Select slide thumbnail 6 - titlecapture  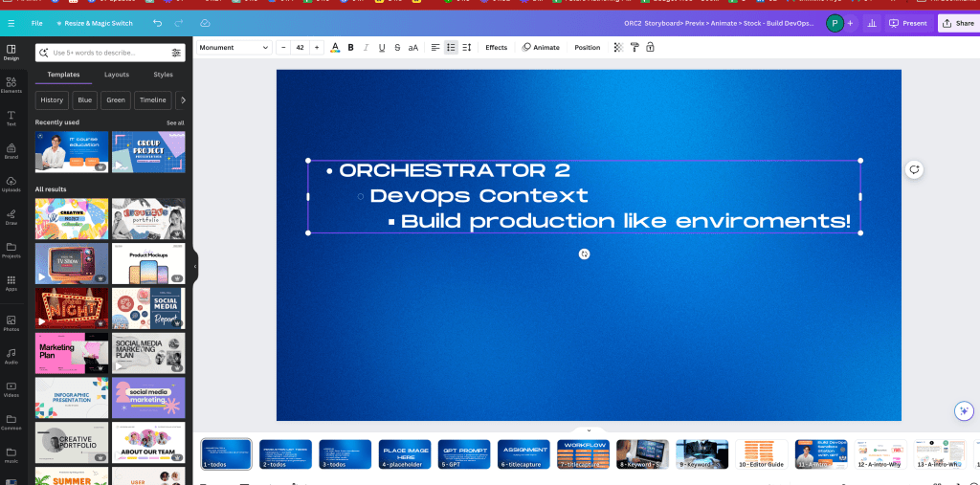click(x=523, y=454)
